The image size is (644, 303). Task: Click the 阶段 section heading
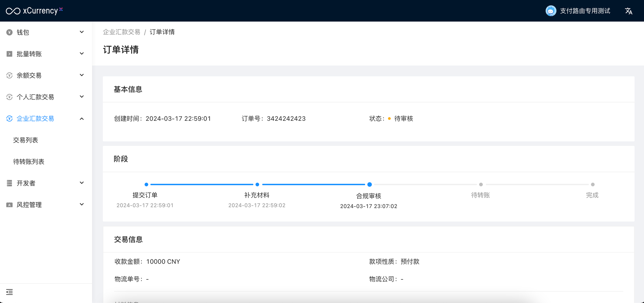[x=121, y=159]
